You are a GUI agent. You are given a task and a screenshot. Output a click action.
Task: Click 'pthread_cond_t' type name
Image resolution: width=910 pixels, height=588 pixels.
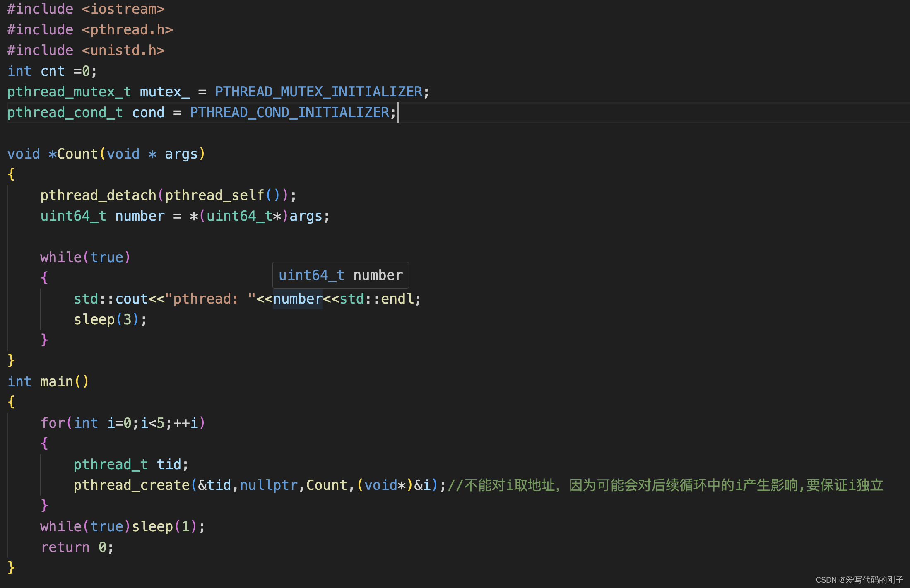(65, 113)
